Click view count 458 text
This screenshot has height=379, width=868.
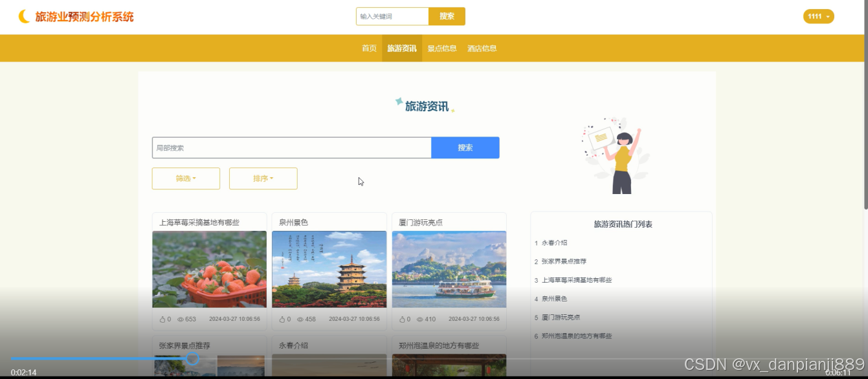(311, 319)
